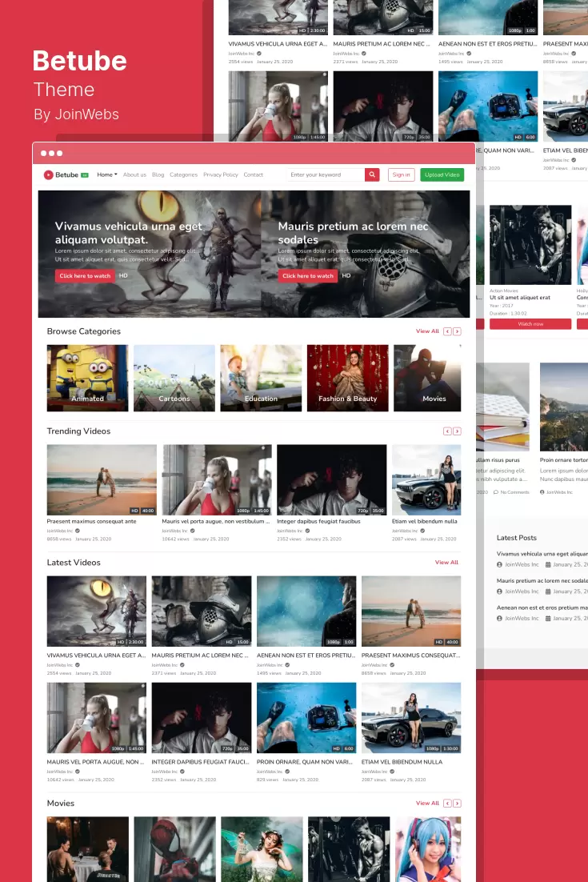The width and height of the screenshot is (588, 882).
Task: Open 'Ut sit amet aliquet erat' movie title
Action: point(520,298)
